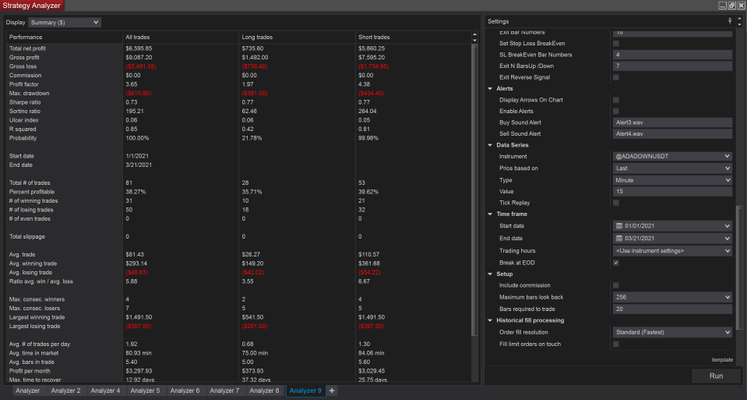The image size is (747, 400).
Task: Click the Run button
Action: 715,376
